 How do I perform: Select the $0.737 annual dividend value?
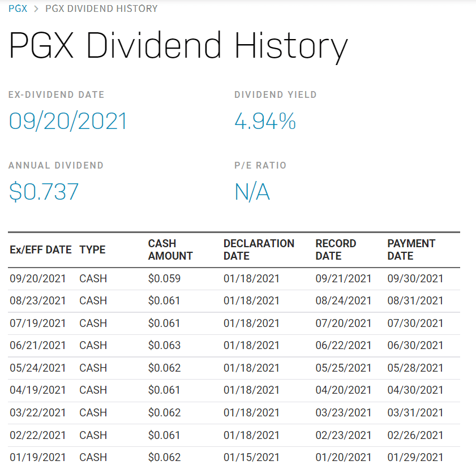(x=44, y=192)
